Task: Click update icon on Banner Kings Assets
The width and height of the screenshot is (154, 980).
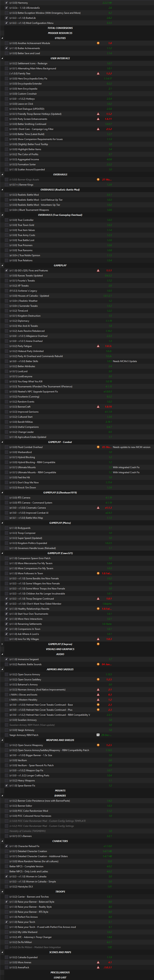Action: [98, 180]
